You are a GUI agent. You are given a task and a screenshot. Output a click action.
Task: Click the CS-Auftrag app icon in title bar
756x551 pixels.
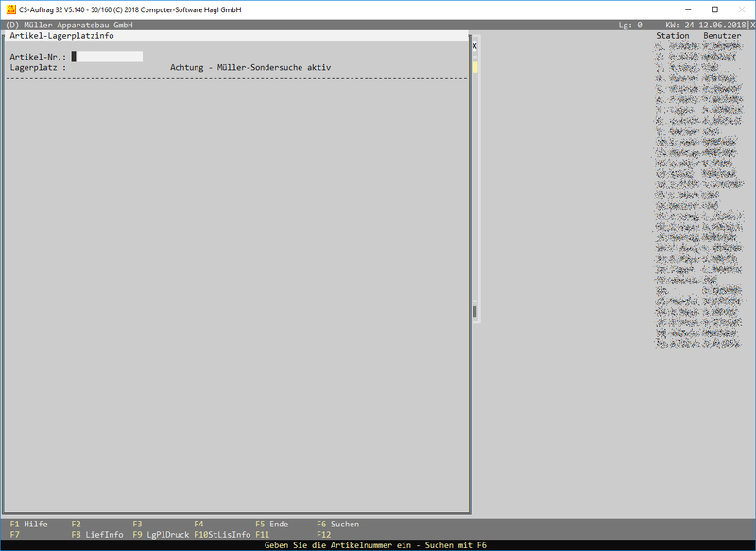pos(10,9)
